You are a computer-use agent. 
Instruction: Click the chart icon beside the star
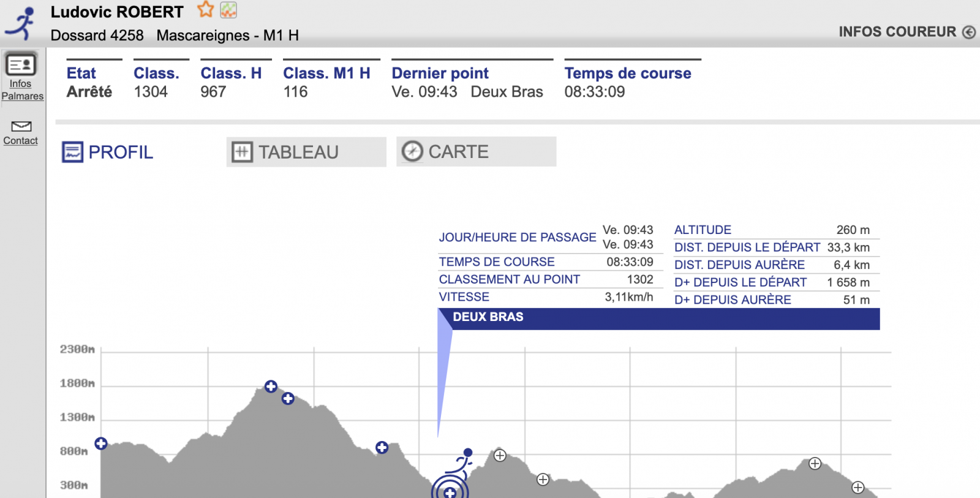(x=228, y=10)
